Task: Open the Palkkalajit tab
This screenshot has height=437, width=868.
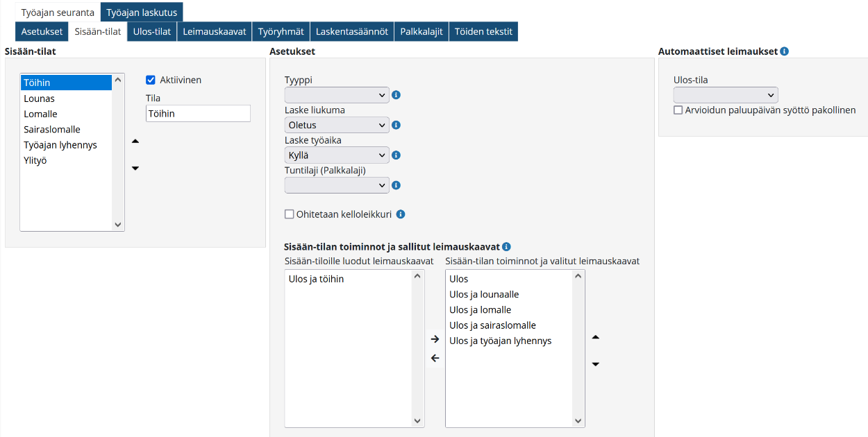Action: click(x=422, y=31)
